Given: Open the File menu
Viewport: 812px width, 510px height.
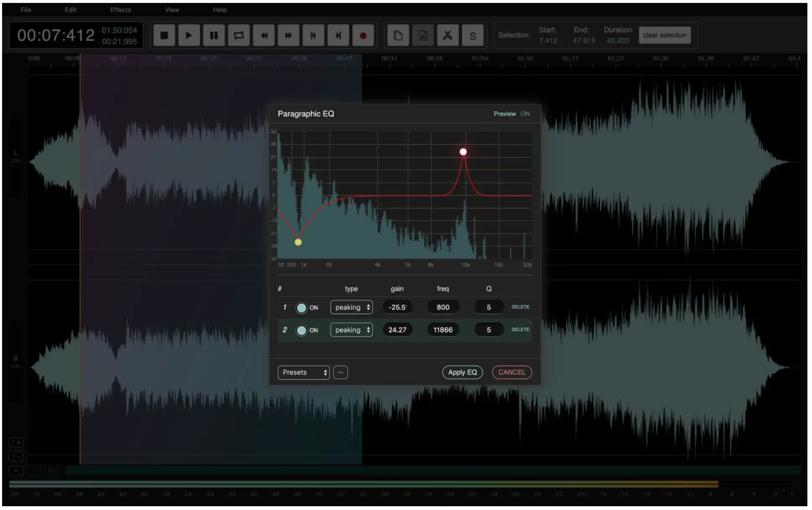Looking at the screenshot, I should (x=26, y=10).
